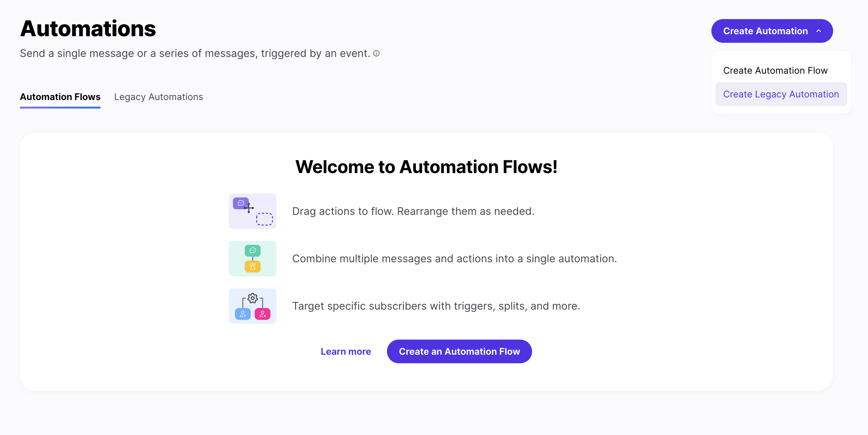The height and width of the screenshot is (435, 868).
Task: Click the yellow hourglass delay block icon
Action: [x=252, y=267]
